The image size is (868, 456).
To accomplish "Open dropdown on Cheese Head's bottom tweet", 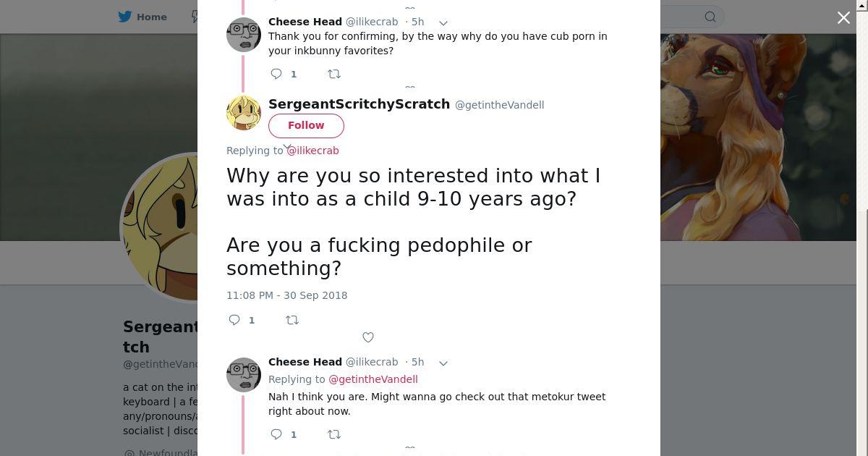I will point(443,363).
